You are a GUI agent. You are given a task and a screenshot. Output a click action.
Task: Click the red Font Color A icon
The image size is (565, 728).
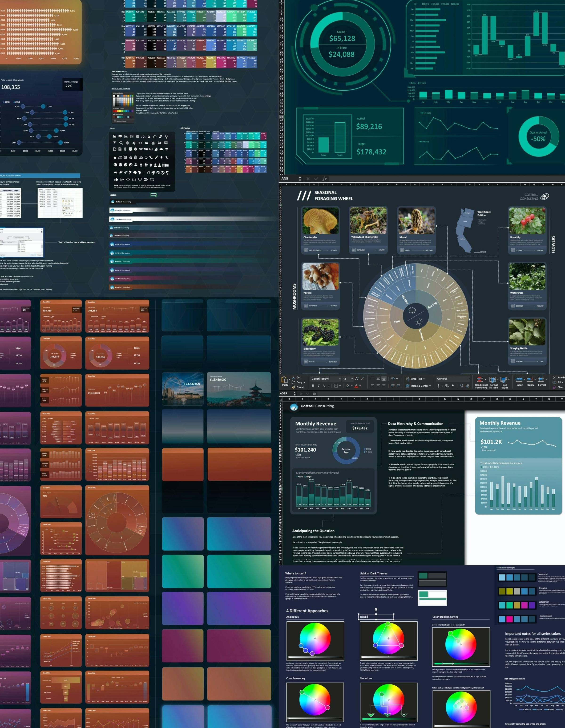356,386
